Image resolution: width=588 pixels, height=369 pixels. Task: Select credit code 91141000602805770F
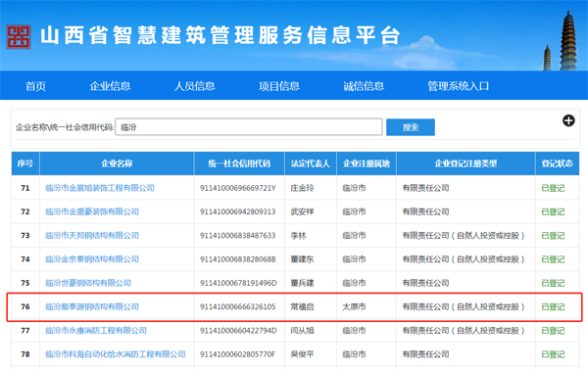click(238, 354)
